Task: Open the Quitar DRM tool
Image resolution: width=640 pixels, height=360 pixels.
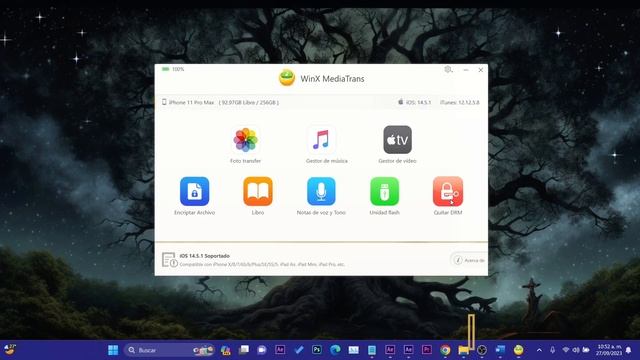Action: tap(448, 191)
